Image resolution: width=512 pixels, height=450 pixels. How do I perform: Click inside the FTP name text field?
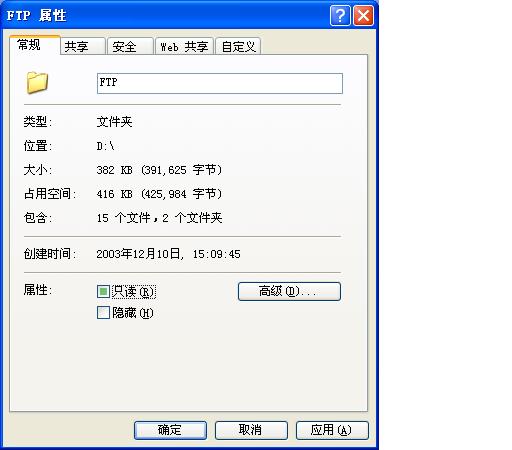pos(220,83)
